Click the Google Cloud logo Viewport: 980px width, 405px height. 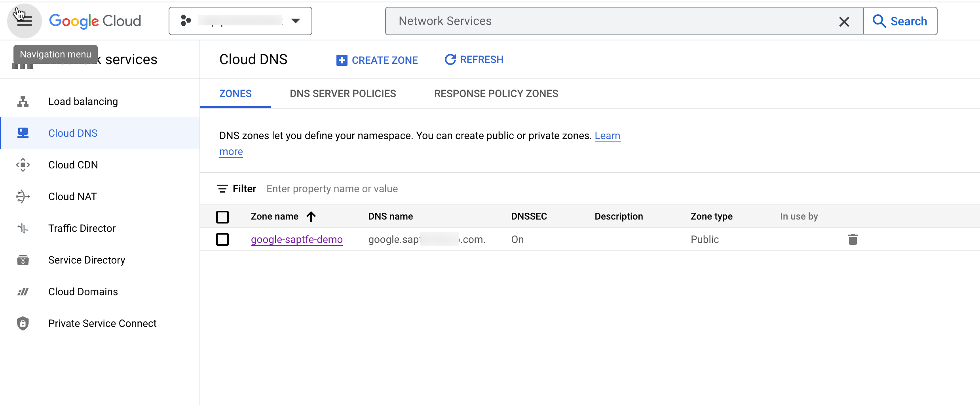pos(95,21)
